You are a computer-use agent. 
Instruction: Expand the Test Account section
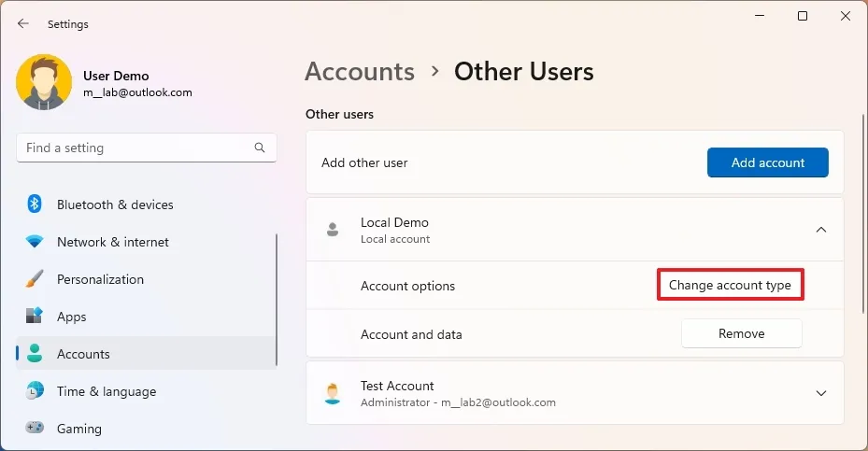[x=820, y=393]
